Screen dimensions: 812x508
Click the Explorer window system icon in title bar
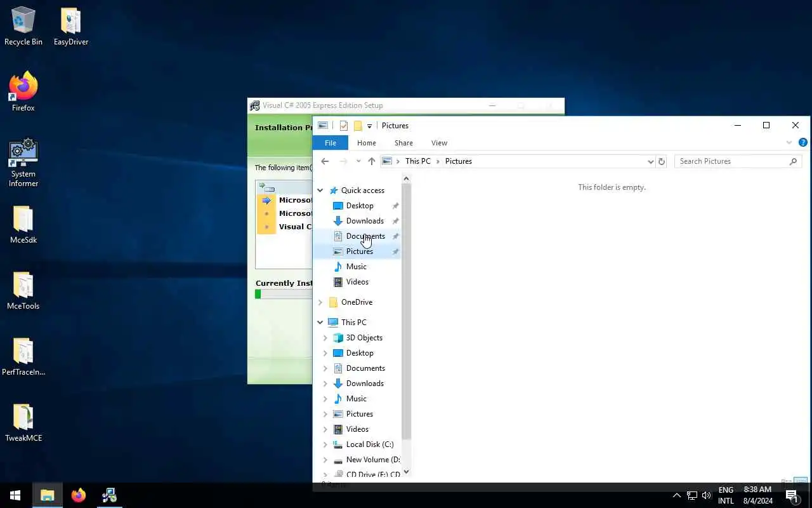click(323, 126)
